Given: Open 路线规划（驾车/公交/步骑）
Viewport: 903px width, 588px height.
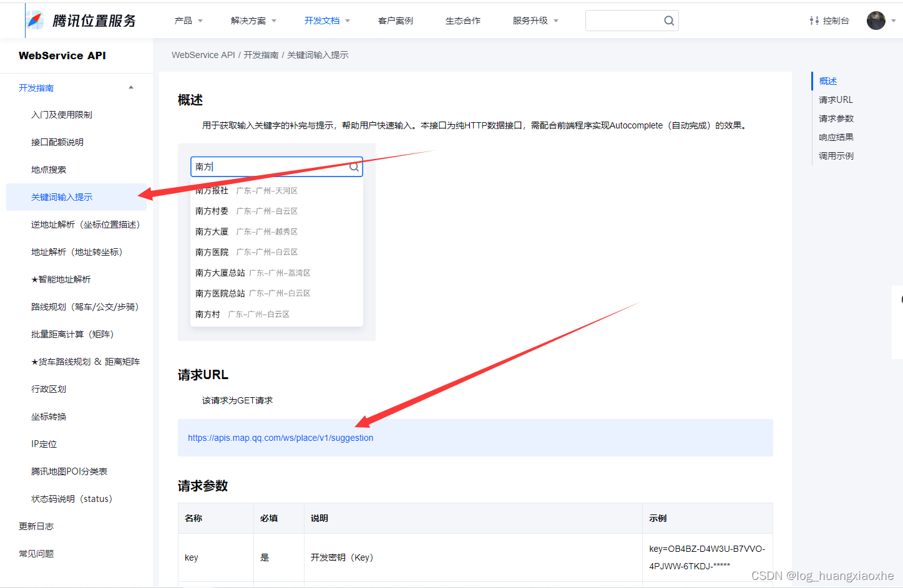Looking at the screenshot, I should pos(85,307).
